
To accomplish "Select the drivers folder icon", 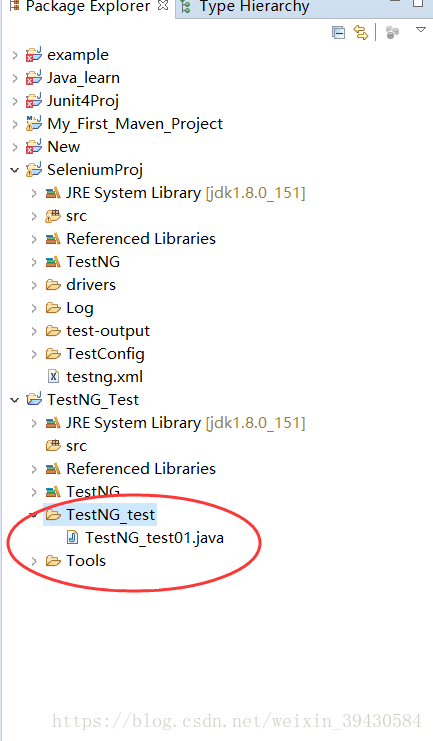I will [x=53, y=285].
